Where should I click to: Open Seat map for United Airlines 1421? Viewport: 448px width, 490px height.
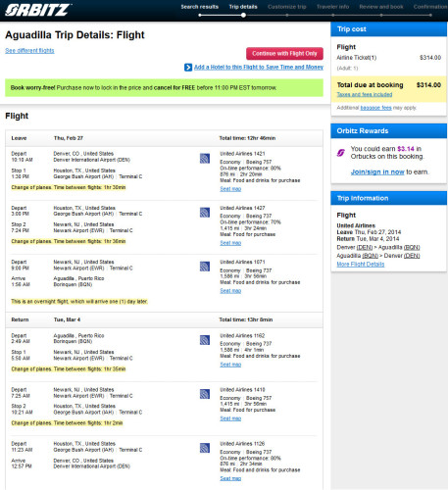pos(230,189)
